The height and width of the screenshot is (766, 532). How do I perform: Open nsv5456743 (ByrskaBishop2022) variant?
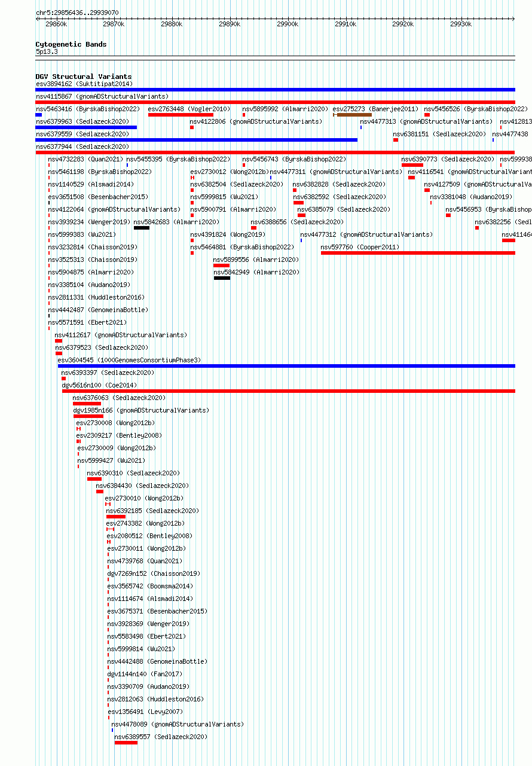pyautogui.click(x=294, y=160)
